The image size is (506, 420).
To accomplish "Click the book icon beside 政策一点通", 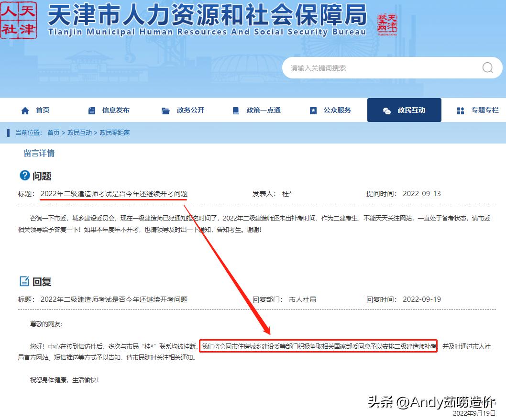I will (235, 110).
